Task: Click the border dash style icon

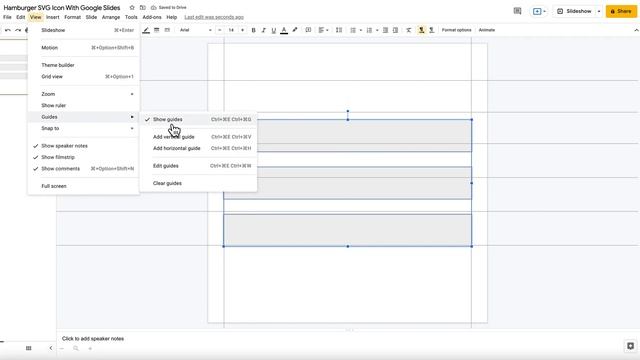Action: click(167, 30)
